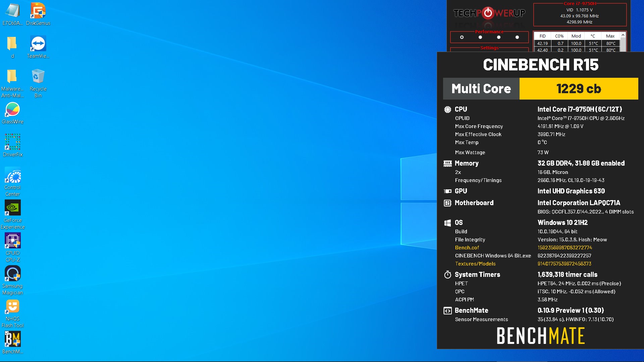Click the Bench.cof hash 15923569987083272774
The image size is (644, 362).
[x=565, y=248]
